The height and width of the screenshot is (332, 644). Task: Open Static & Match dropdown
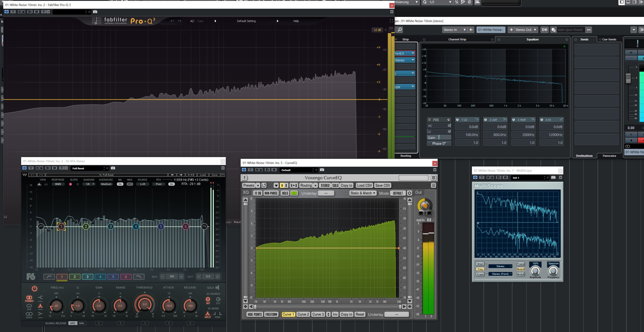click(363, 193)
